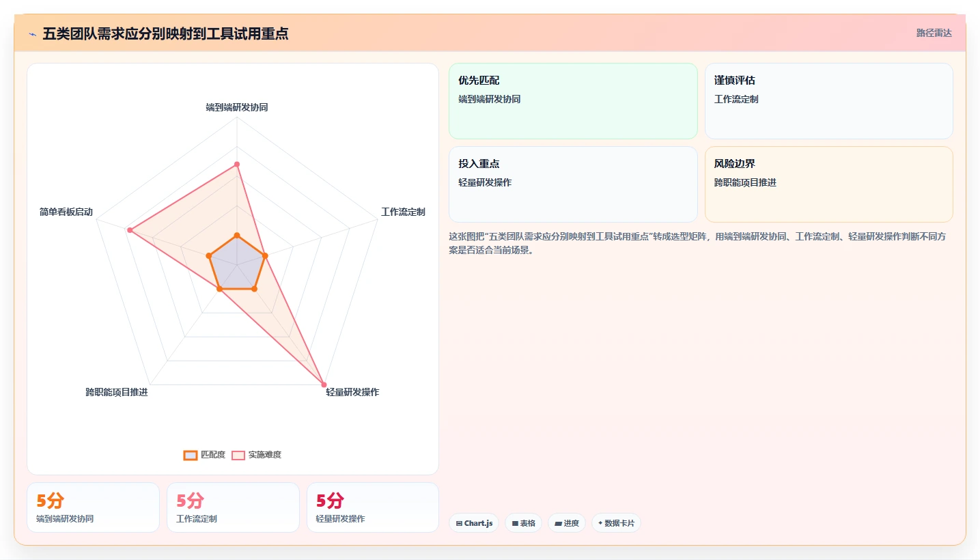Click the pink data point on the 端到端研发协同 axis
This screenshot has height=560, width=980.
[237, 164]
